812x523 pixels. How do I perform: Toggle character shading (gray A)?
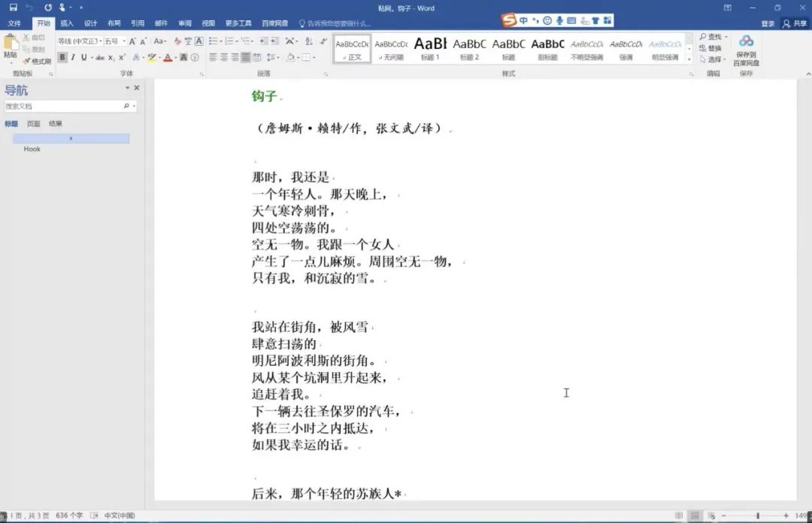183,57
